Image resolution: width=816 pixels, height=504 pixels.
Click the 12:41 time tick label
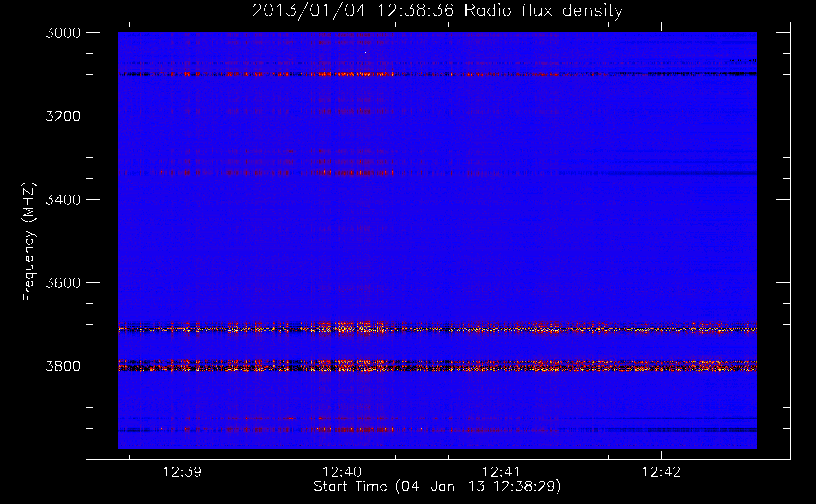coord(501,472)
